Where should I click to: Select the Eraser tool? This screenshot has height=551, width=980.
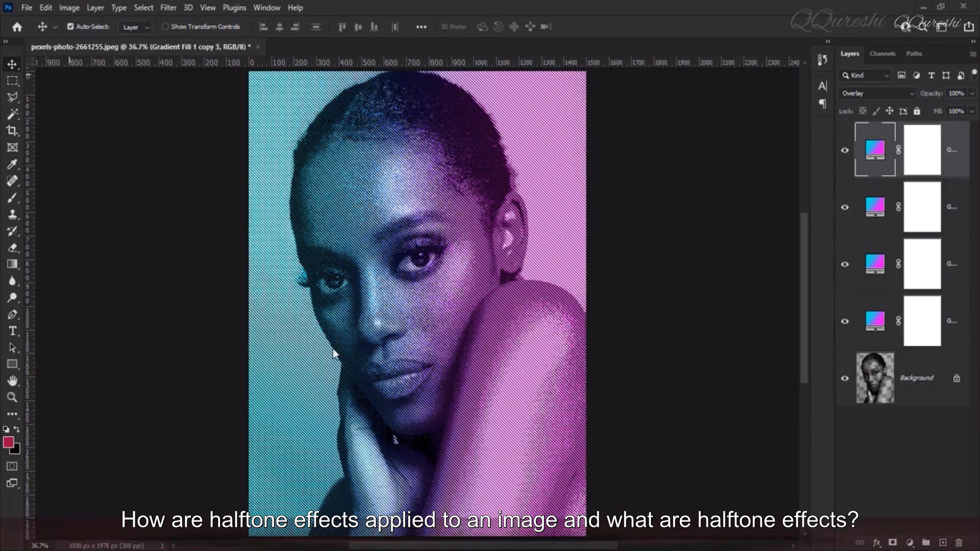tap(12, 247)
